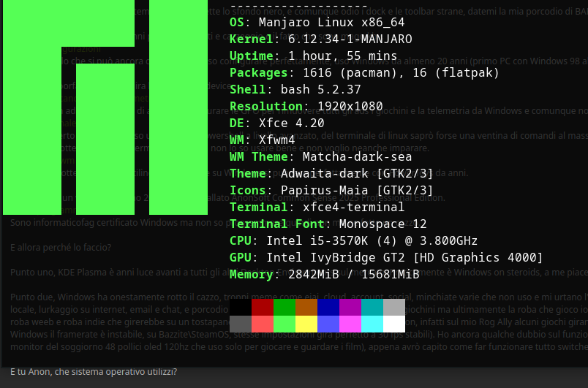Click the white color block
588x388 pixels.
[x=394, y=324]
